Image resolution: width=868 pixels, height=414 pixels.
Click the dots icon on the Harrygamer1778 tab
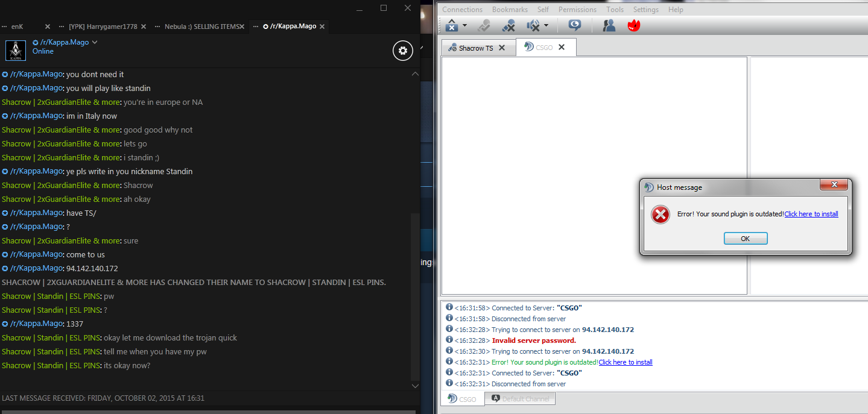pos(62,27)
